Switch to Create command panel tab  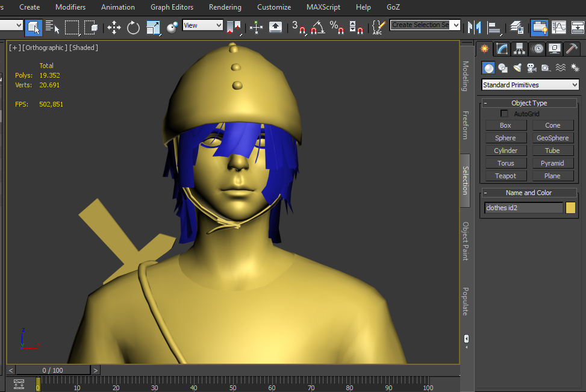pos(485,49)
